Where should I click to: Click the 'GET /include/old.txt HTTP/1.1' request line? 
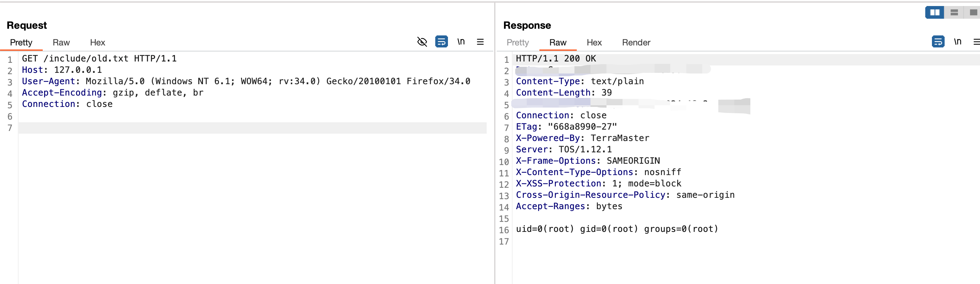(x=99, y=58)
